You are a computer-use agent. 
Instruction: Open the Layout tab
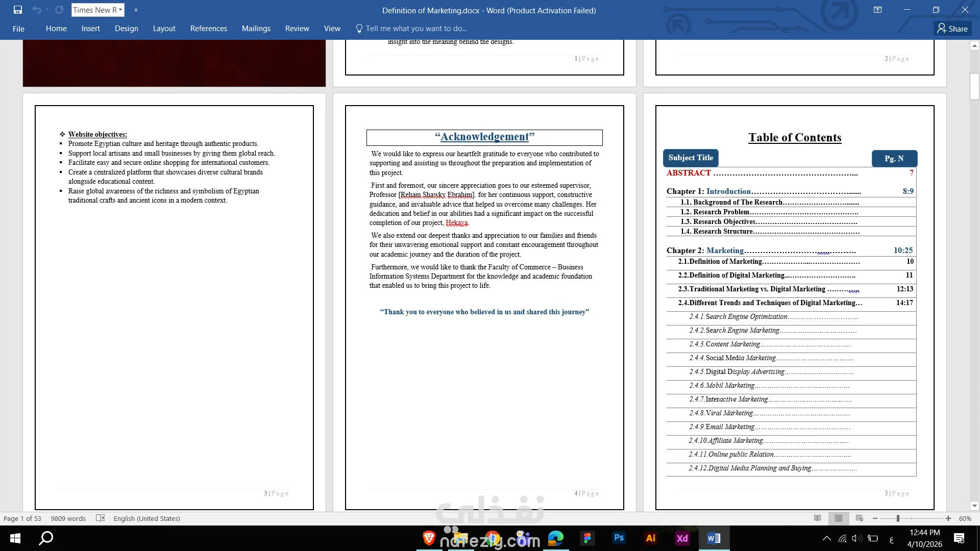[x=164, y=29]
